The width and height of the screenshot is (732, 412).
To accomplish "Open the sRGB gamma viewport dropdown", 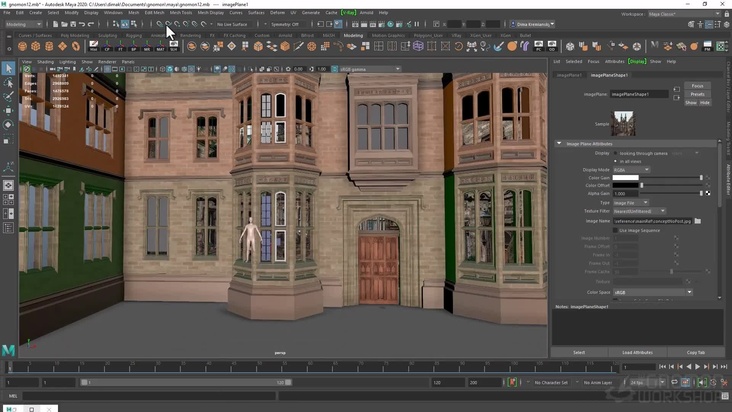I will pyautogui.click(x=370, y=69).
